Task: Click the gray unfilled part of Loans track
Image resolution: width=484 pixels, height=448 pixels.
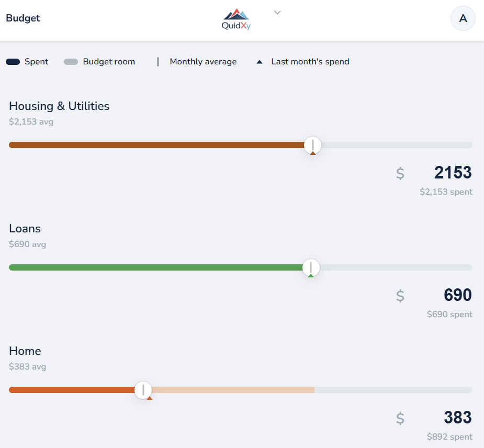Action: 396,267
